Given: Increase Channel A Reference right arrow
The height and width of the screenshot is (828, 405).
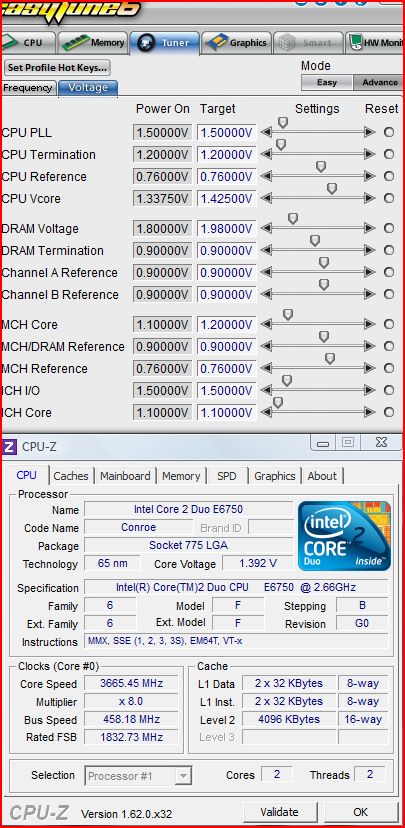Looking at the screenshot, I should pos(370,272).
